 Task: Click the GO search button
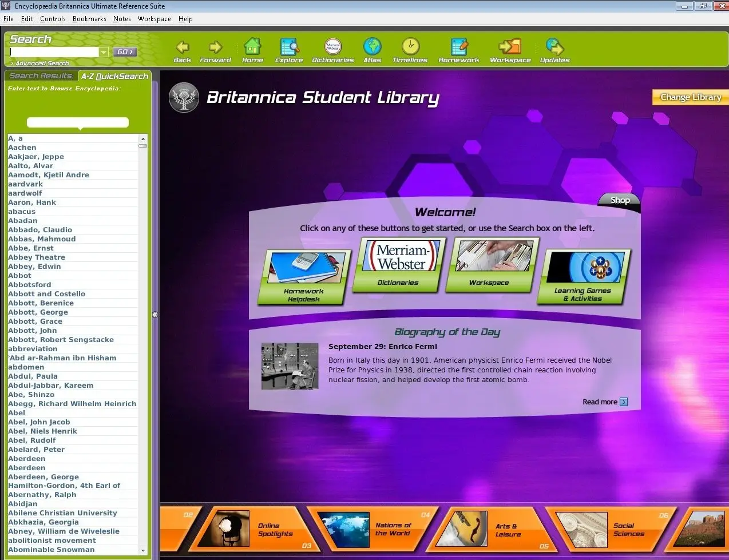pos(125,52)
